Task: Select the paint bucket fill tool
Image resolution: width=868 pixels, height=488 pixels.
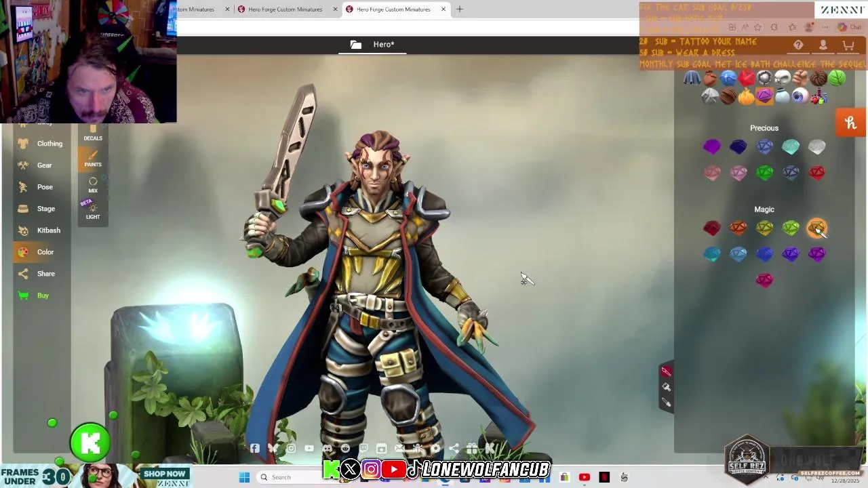Action: coord(666,387)
